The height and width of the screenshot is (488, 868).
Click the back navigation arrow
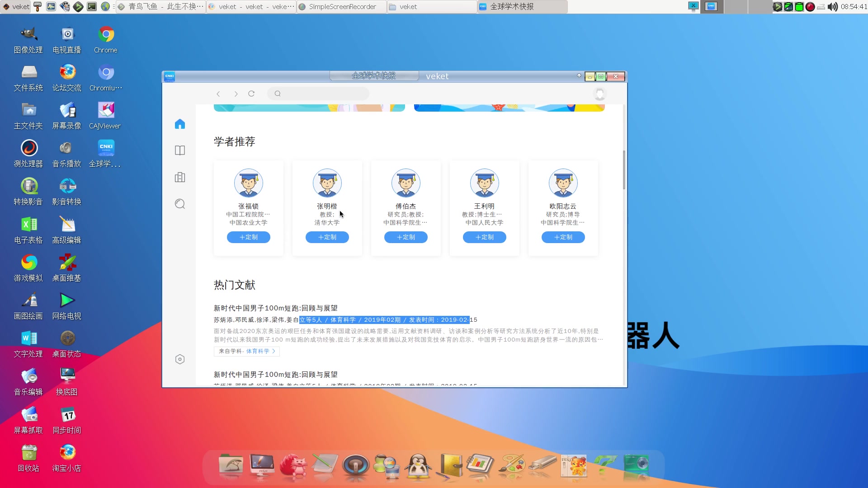[218, 94]
